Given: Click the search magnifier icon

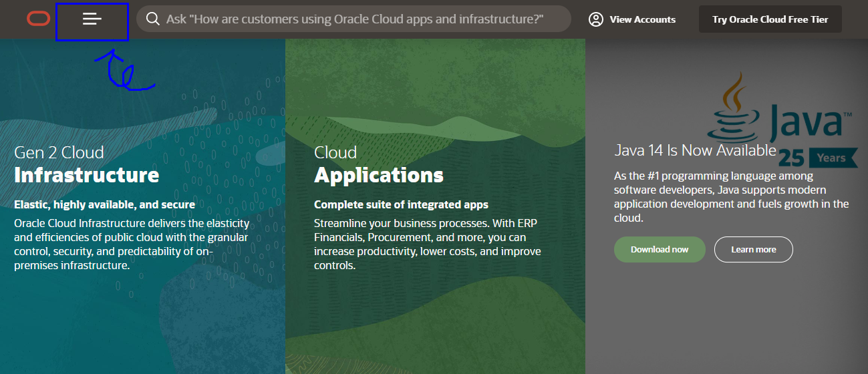Looking at the screenshot, I should tap(152, 19).
